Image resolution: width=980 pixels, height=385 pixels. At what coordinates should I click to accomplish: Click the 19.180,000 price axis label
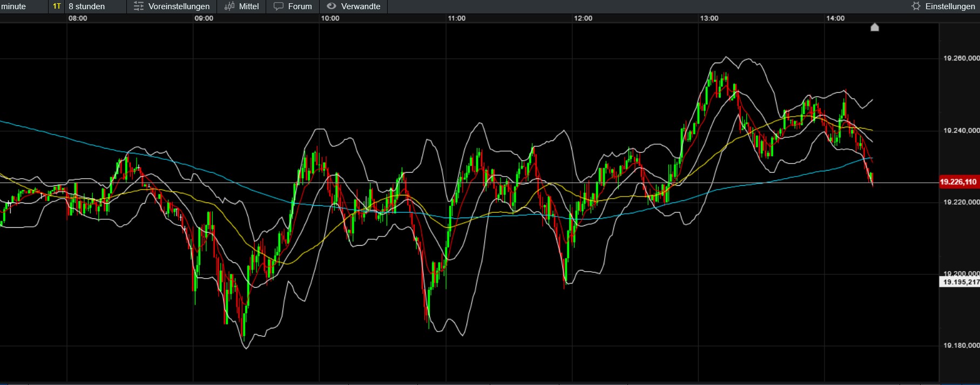961,346
